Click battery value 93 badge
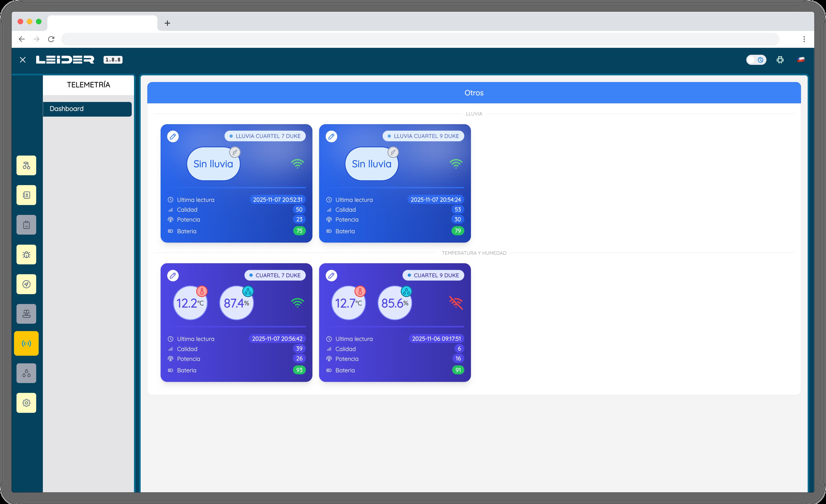 299,370
